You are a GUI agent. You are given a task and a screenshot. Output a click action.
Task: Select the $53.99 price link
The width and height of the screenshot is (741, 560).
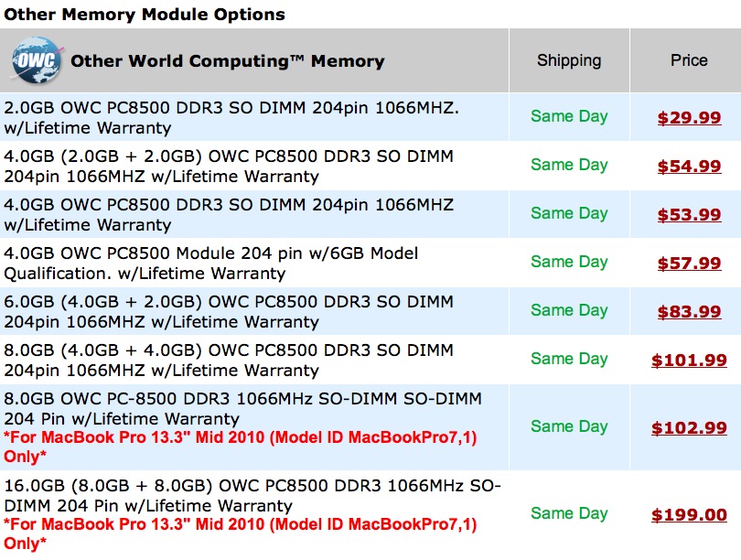click(x=689, y=214)
